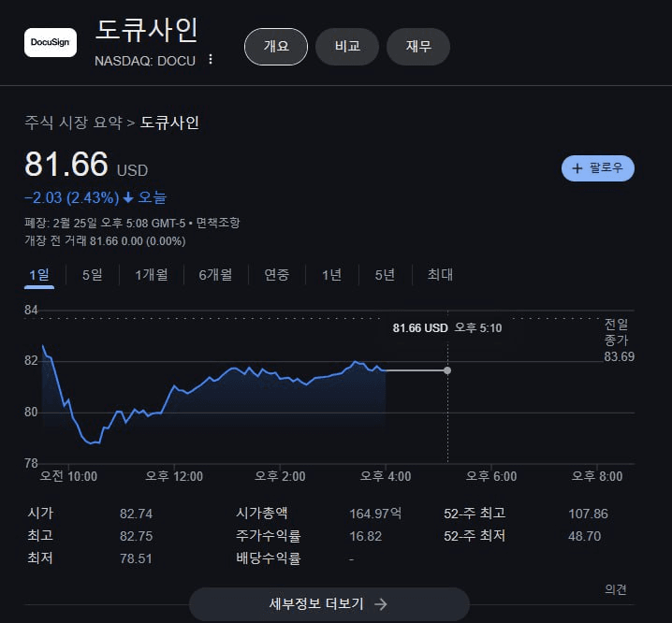Click the 팔로우 button
Image resolution: width=672 pixels, height=623 pixels.
pyautogui.click(x=598, y=168)
